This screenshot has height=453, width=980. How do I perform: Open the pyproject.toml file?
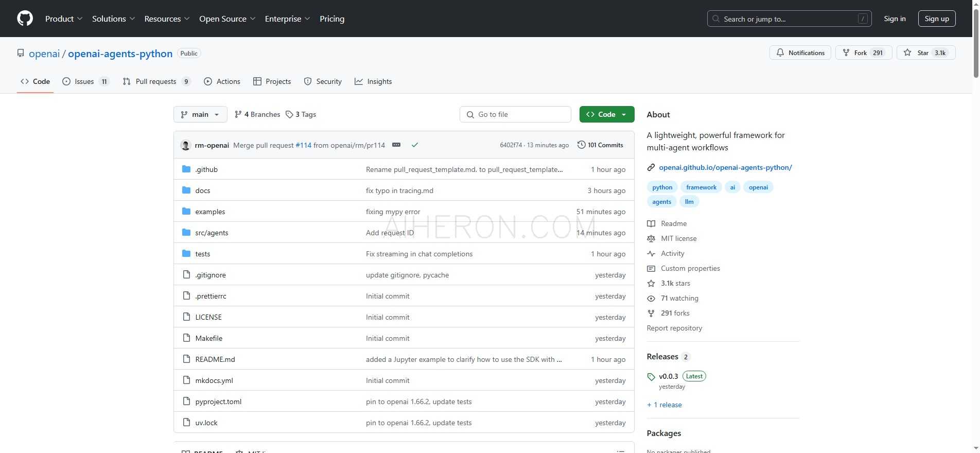(218, 402)
